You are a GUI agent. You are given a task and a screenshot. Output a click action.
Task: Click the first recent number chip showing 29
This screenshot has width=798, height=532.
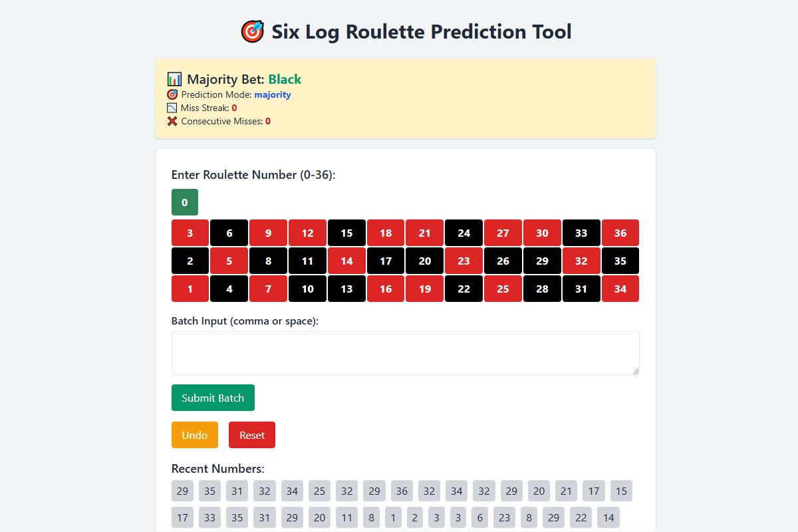tap(182, 491)
